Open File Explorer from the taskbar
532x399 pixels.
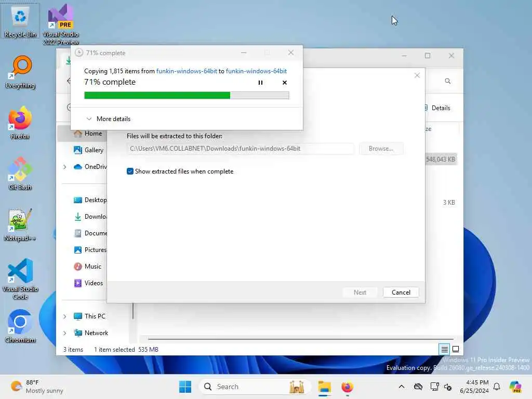tap(324, 387)
